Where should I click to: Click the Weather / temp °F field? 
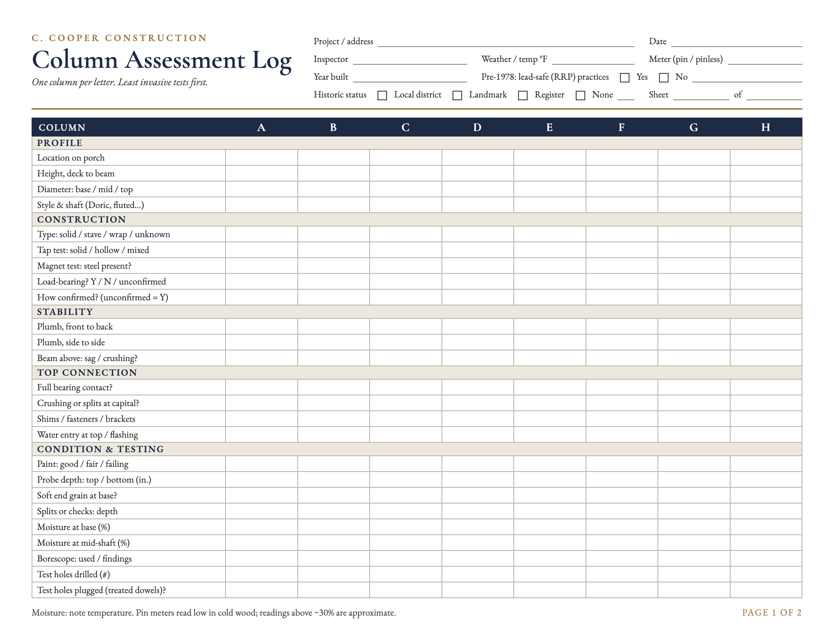(x=593, y=60)
